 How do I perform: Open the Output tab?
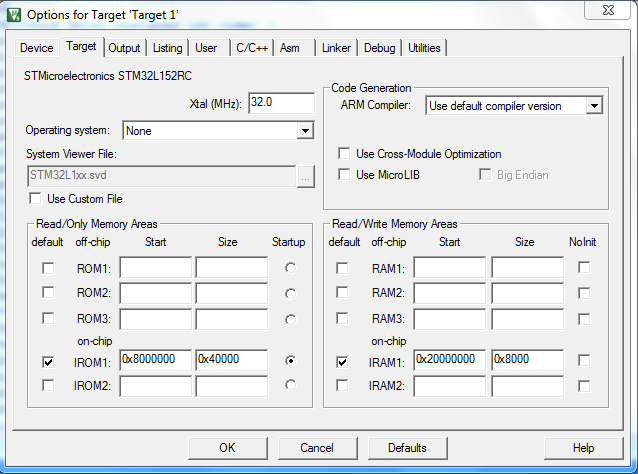[124, 48]
